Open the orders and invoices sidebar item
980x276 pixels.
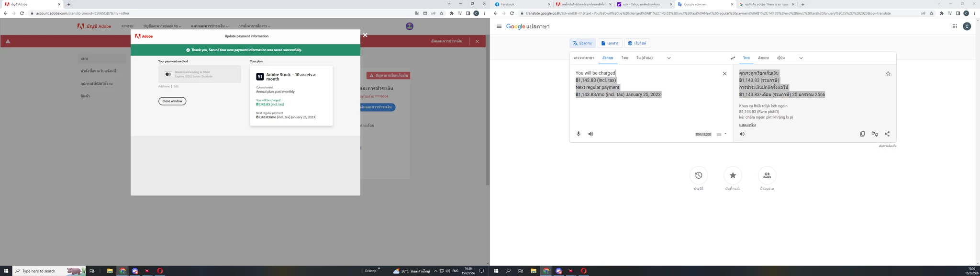[x=98, y=71]
